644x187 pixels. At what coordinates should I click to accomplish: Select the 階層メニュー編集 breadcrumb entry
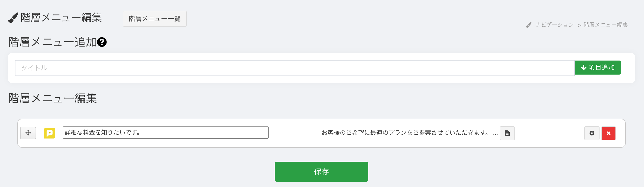(x=606, y=25)
